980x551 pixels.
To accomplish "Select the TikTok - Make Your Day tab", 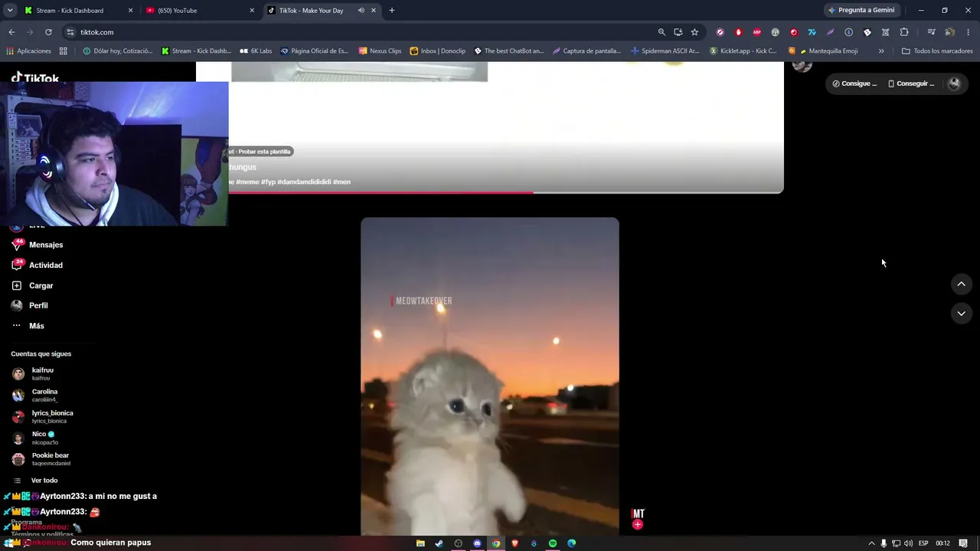I will [x=322, y=11].
